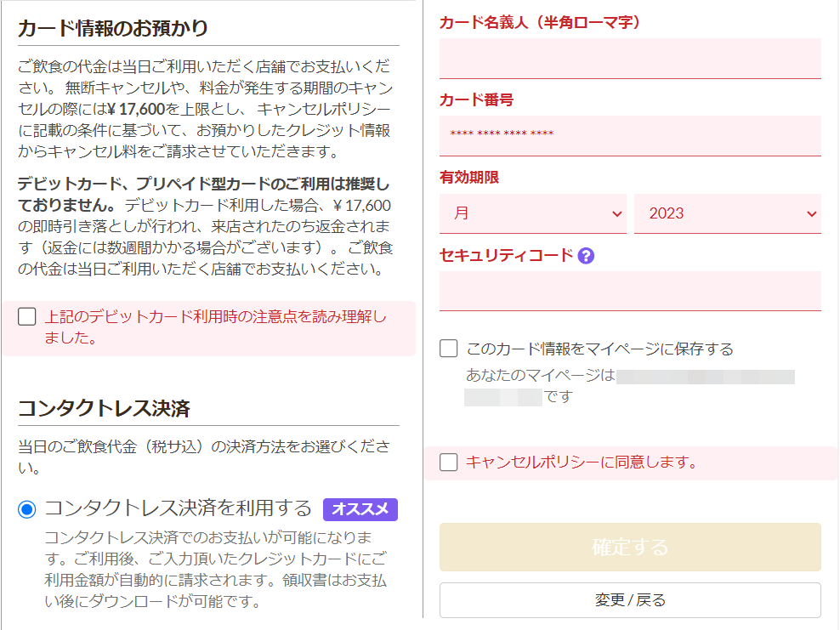
Task: Tick the キャンセルポリシーに同意します checkbox
Action: [x=449, y=463]
